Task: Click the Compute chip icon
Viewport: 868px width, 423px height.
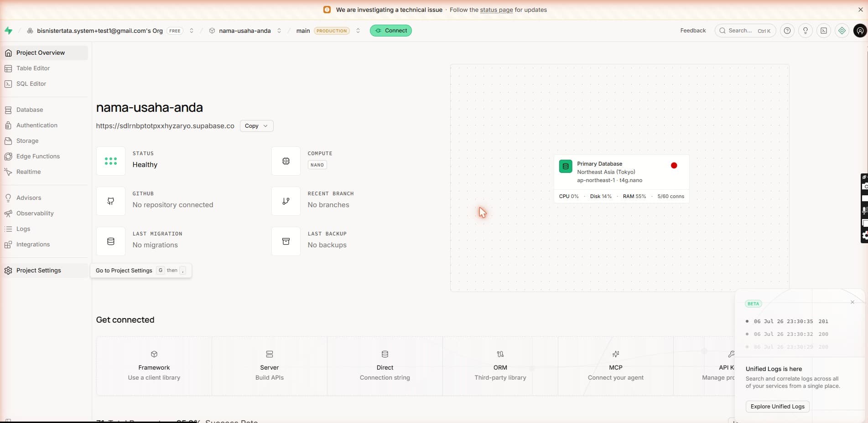Action: coord(286,161)
